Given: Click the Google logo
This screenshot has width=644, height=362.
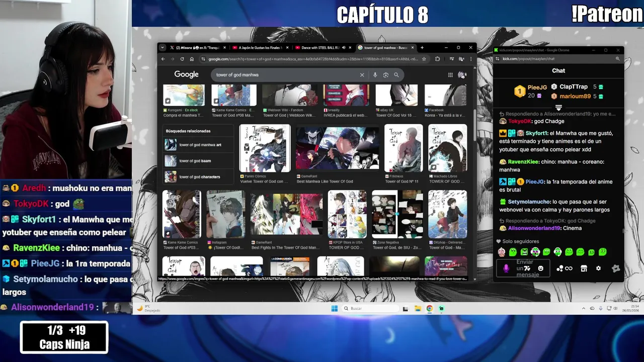Looking at the screenshot, I should (187, 74).
